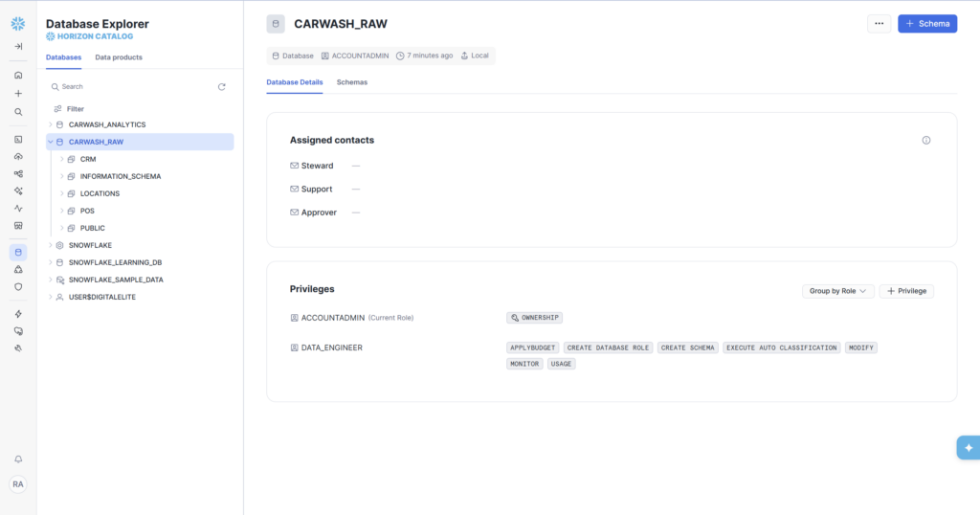Add a new Privilege

(x=905, y=291)
